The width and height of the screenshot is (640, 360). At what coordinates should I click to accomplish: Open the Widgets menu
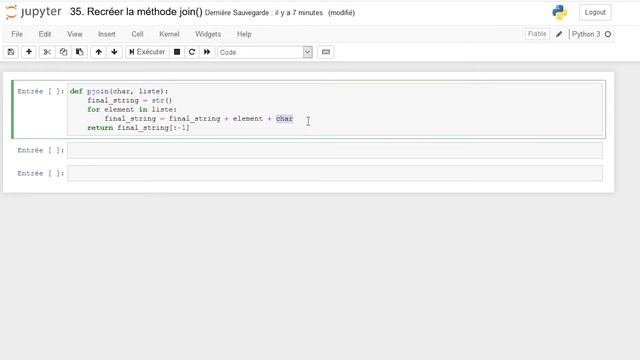208,34
